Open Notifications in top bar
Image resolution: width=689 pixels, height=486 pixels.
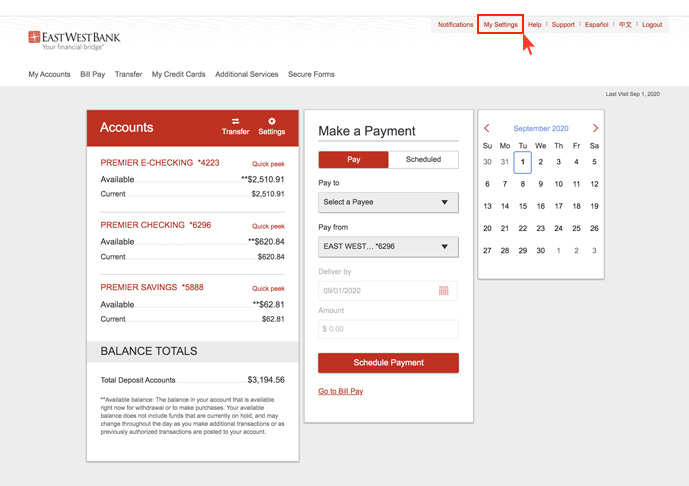click(455, 25)
